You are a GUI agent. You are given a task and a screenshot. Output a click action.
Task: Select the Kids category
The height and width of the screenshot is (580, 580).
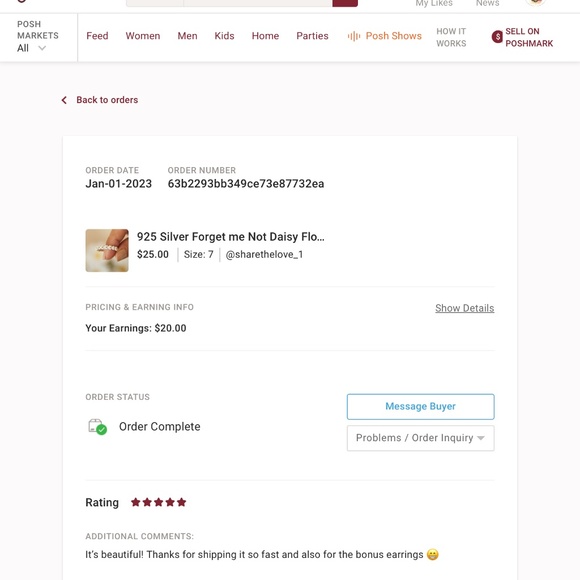click(x=225, y=36)
